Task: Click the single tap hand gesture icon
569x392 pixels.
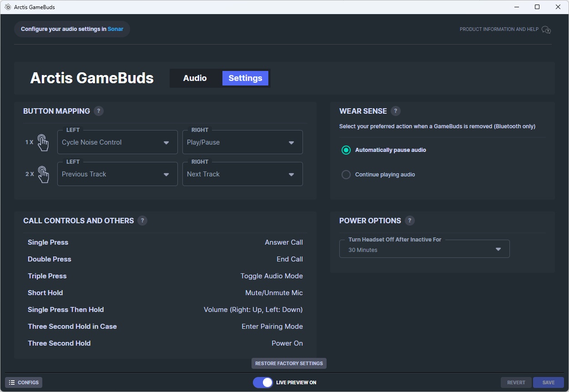Action: (43, 142)
